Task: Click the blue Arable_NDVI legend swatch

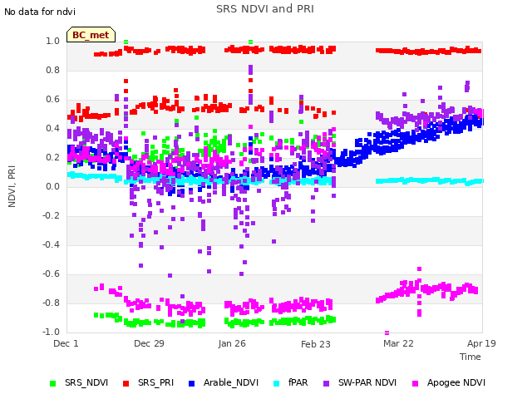Action: point(191,383)
